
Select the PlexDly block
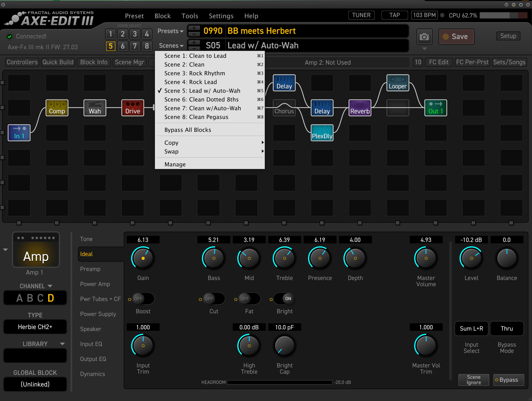coord(322,133)
